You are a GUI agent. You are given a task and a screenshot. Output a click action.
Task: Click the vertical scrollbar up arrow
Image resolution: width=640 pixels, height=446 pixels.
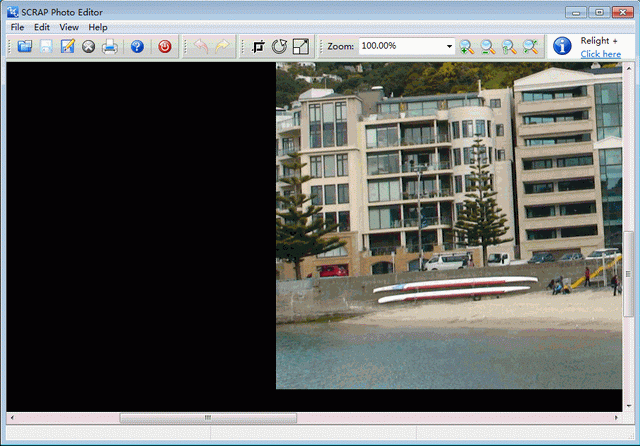coord(629,68)
